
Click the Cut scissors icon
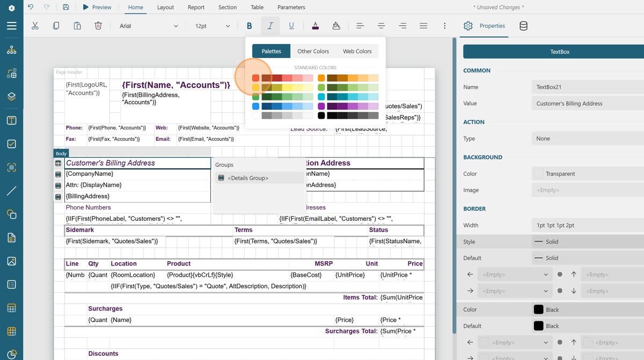[x=35, y=26]
